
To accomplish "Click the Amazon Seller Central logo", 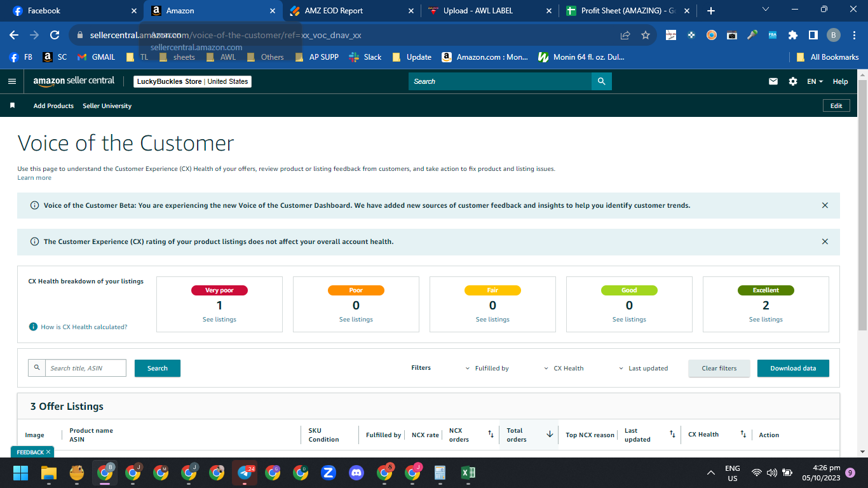I will pyautogui.click(x=74, y=81).
